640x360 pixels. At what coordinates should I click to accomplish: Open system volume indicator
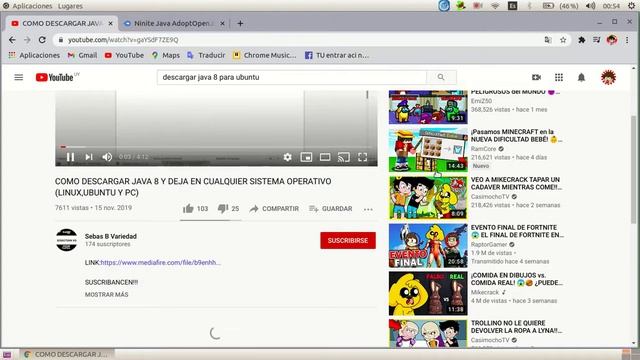pyautogui.click(x=590, y=6)
